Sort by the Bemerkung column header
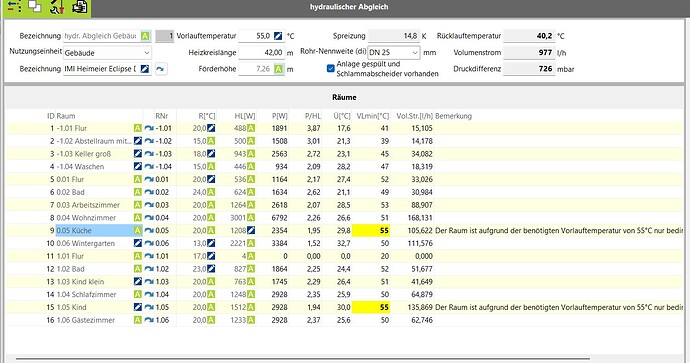Image resolution: width=690 pixels, height=363 pixels. coord(453,116)
